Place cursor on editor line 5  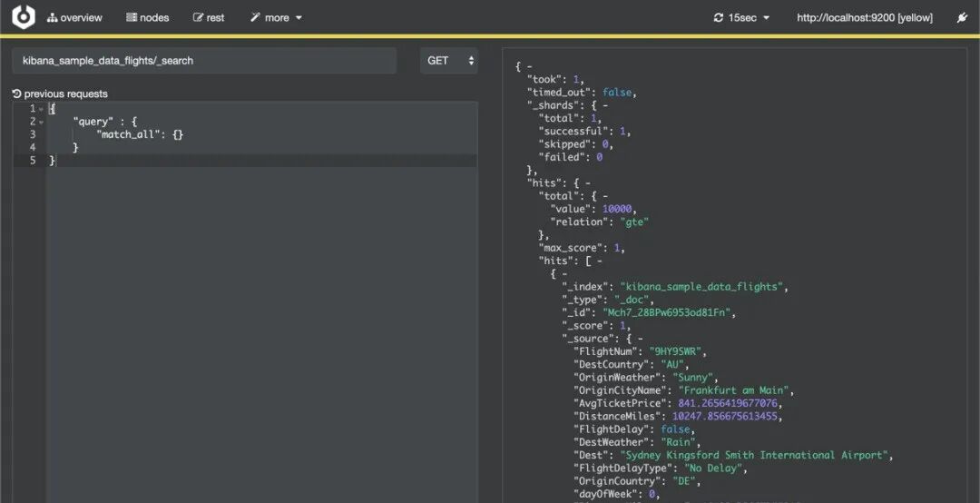point(262,161)
